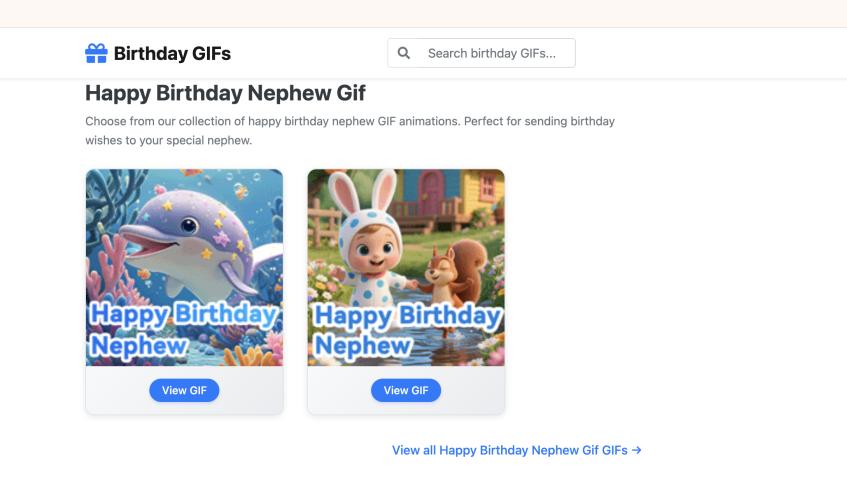The width and height of the screenshot is (847, 480).
Task: Focus the Search birthday GIFs input field
Action: 497,53
